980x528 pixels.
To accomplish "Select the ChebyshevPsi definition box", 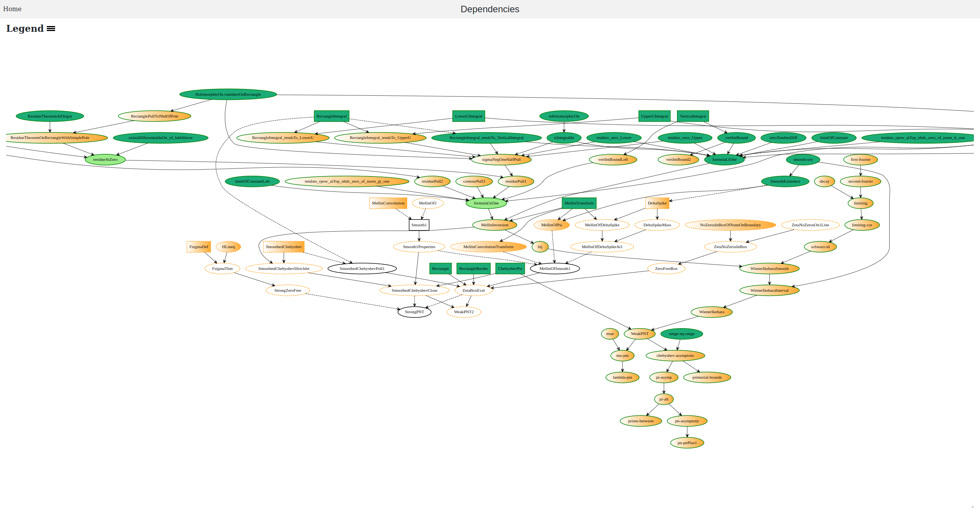I will coord(510,269).
